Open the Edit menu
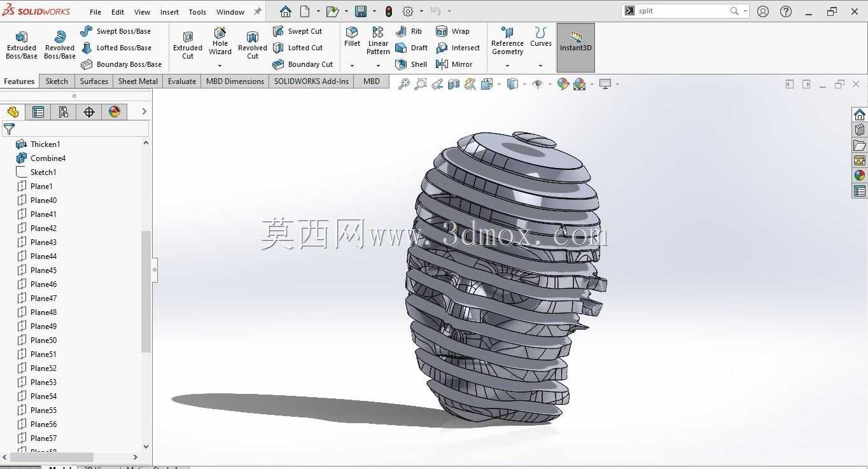 [118, 12]
